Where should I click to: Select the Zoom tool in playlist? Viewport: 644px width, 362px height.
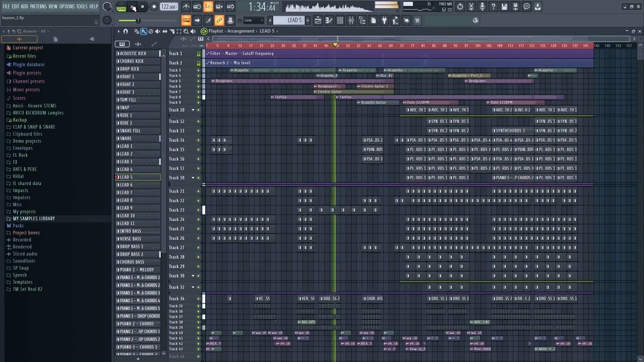coord(186,31)
